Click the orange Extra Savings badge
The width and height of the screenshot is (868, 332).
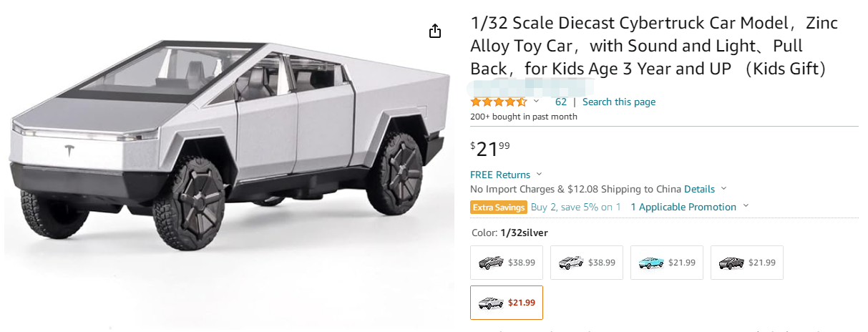[499, 207]
